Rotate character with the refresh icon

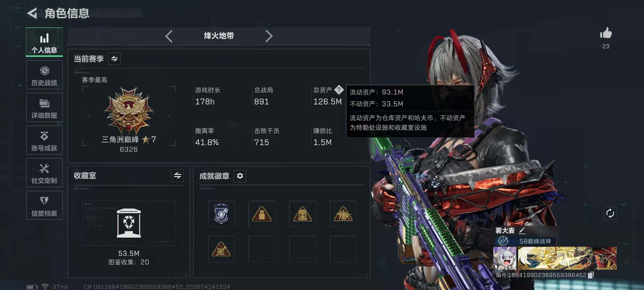pyautogui.click(x=610, y=213)
